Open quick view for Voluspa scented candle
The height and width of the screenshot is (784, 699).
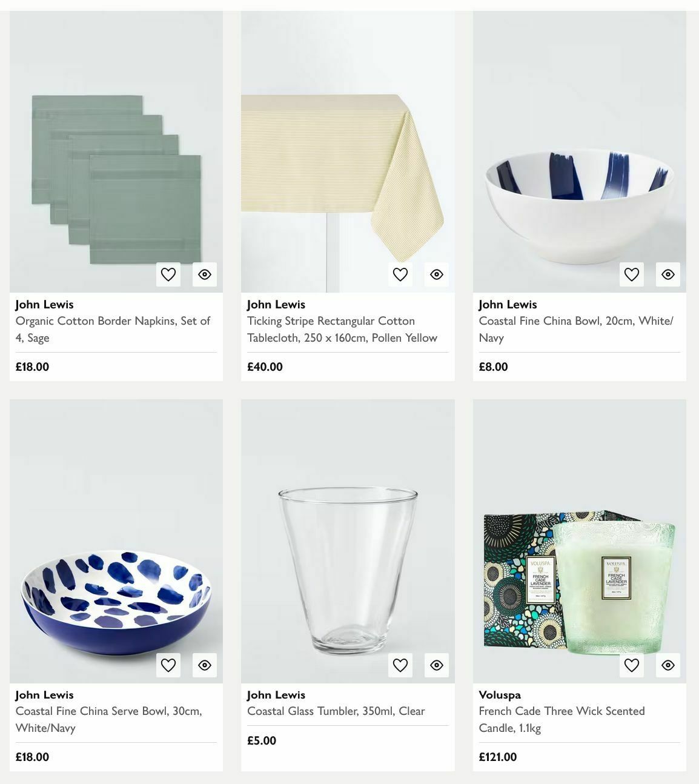668,665
